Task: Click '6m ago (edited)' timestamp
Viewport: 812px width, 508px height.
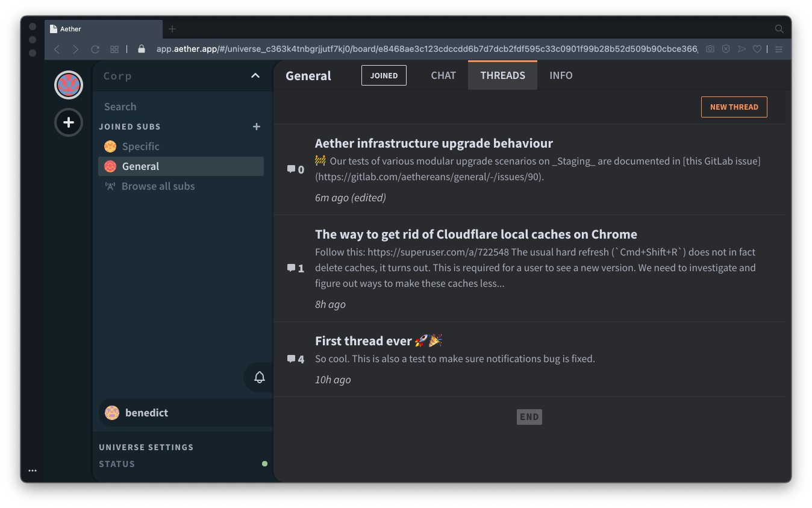Action: [351, 198]
